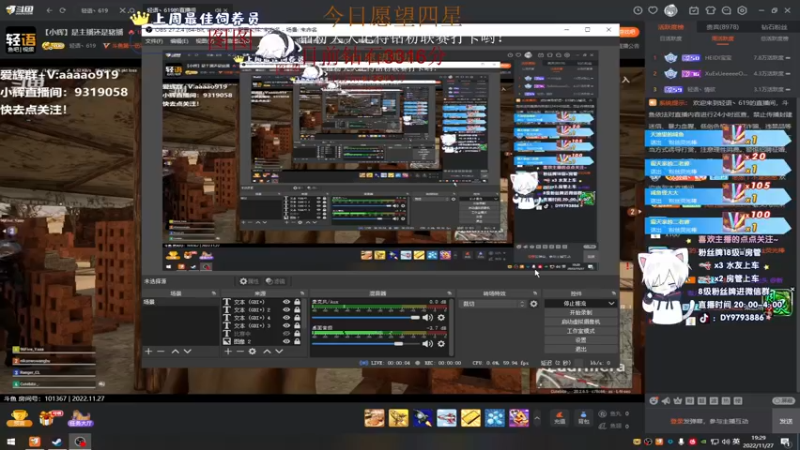This screenshot has width=800, height=450.
Task: Remove the selected OBS scene
Action: pos(161,352)
